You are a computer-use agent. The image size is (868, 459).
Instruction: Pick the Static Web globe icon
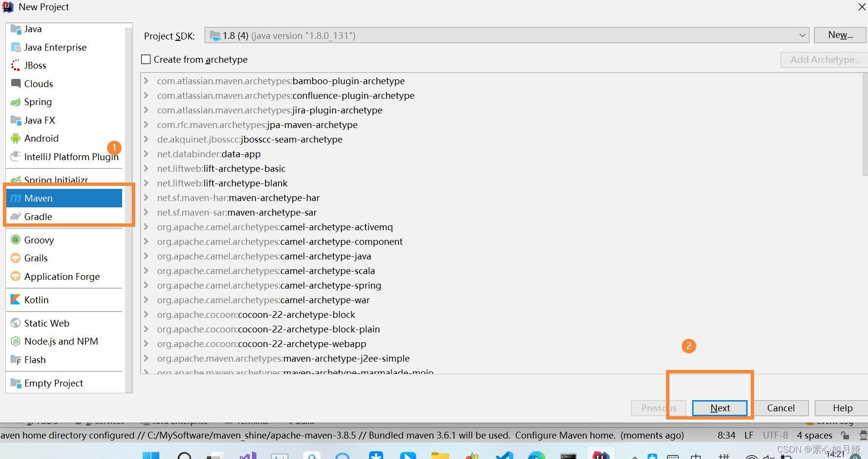(x=16, y=323)
